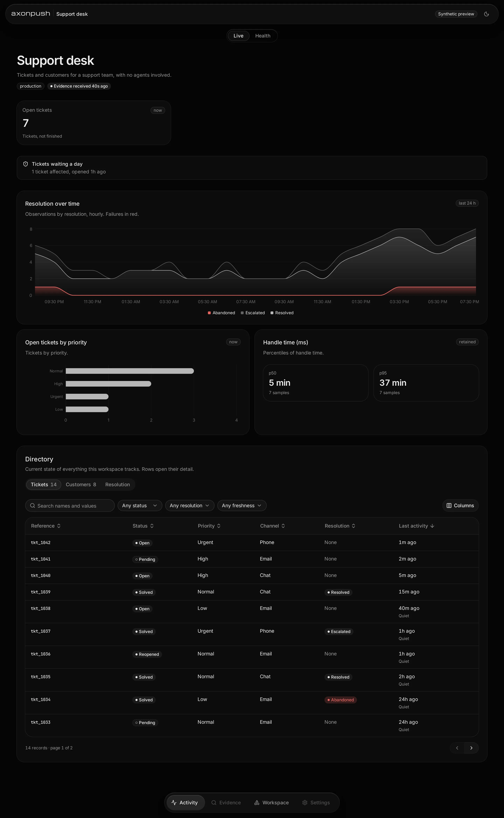504x818 pixels.
Task: Open ticket row tkt_1042
Action: coord(252,542)
